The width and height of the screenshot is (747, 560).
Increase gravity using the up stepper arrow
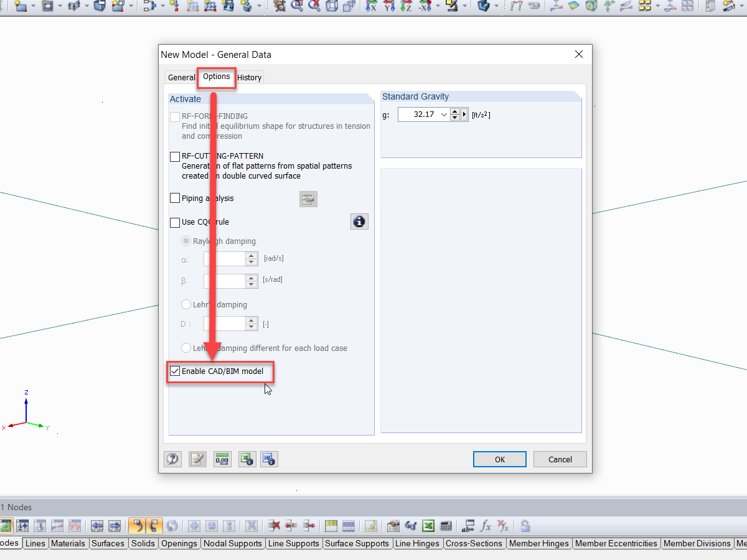[x=455, y=111]
